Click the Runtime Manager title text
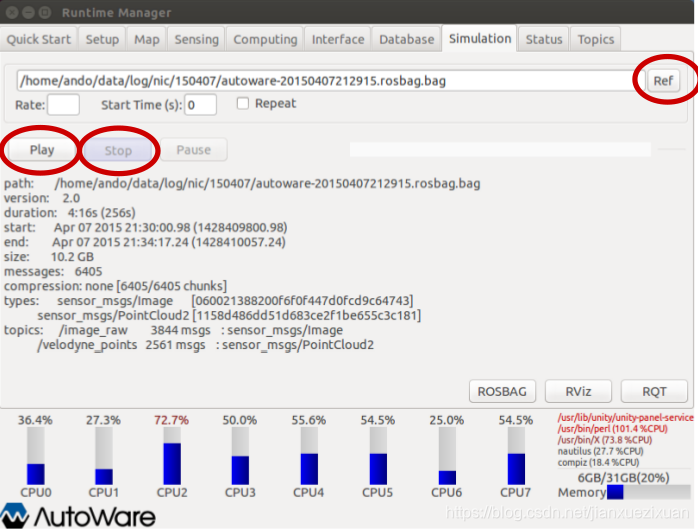This screenshot has width=698, height=531. pos(116,12)
